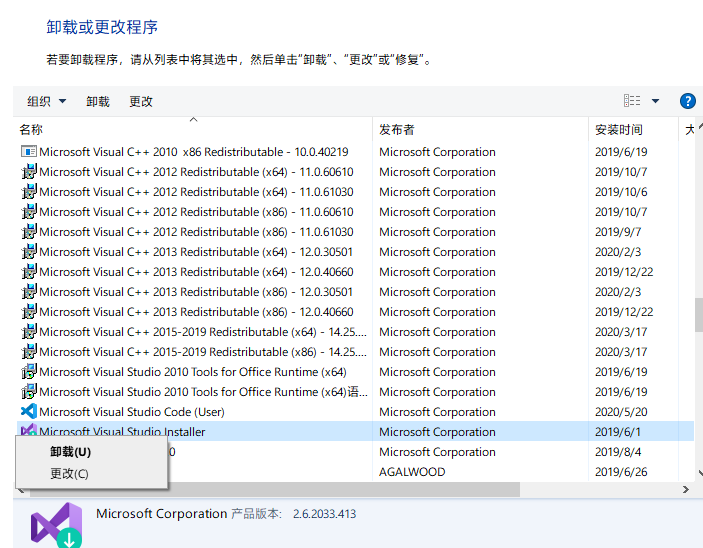
Task: Click the 更改 toolbar button
Action: click(141, 101)
